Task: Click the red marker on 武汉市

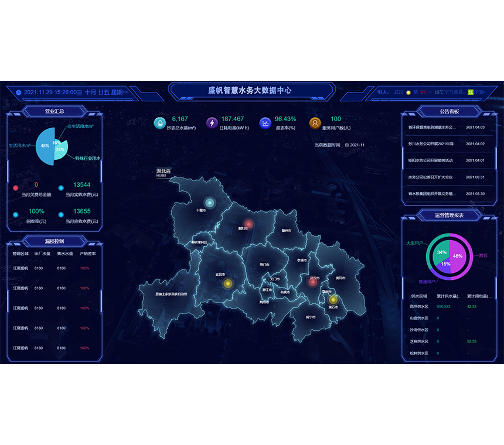Action: click(313, 282)
